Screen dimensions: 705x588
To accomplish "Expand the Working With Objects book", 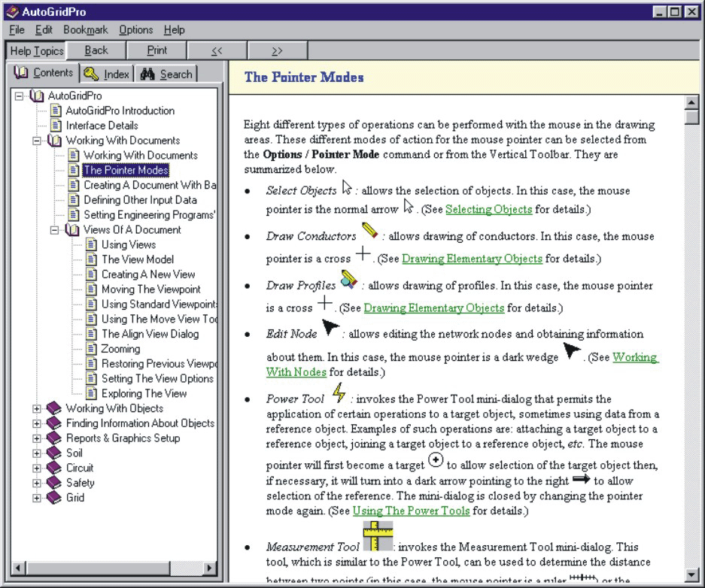I will pos(36,409).
